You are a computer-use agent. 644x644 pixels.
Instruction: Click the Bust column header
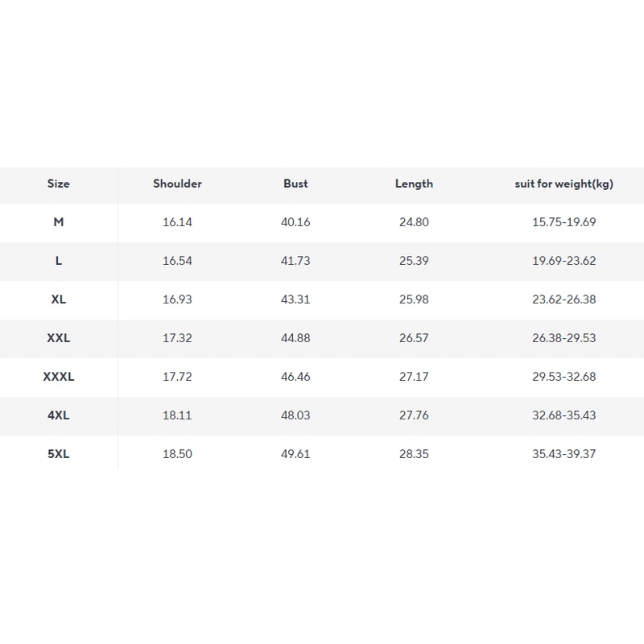295,184
